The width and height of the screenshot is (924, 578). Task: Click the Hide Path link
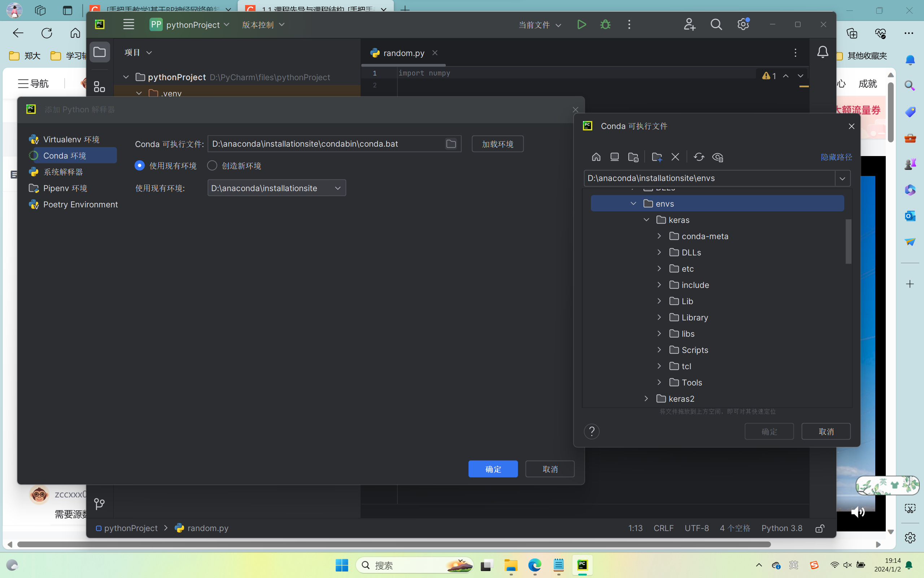pyautogui.click(x=837, y=157)
